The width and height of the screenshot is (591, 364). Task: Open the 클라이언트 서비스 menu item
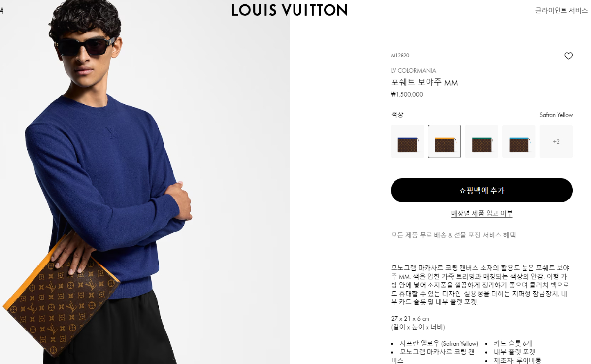click(561, 10)
